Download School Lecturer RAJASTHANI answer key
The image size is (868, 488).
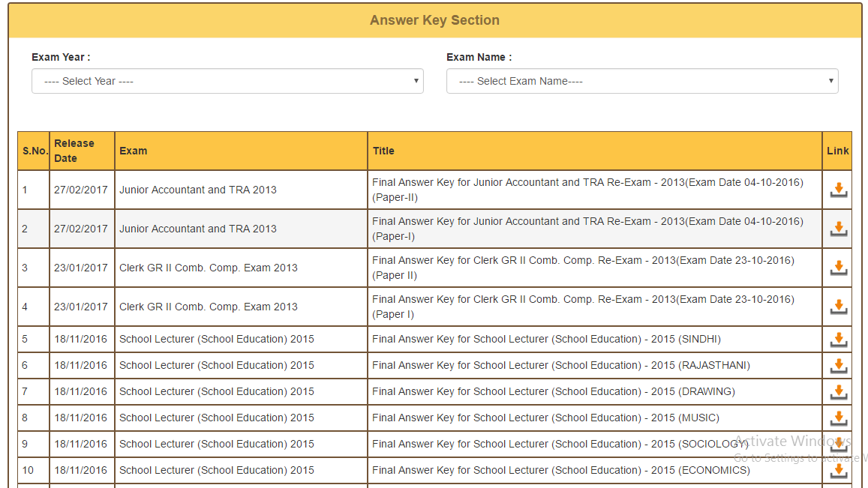pyautogui.click(x=838, y=367)
